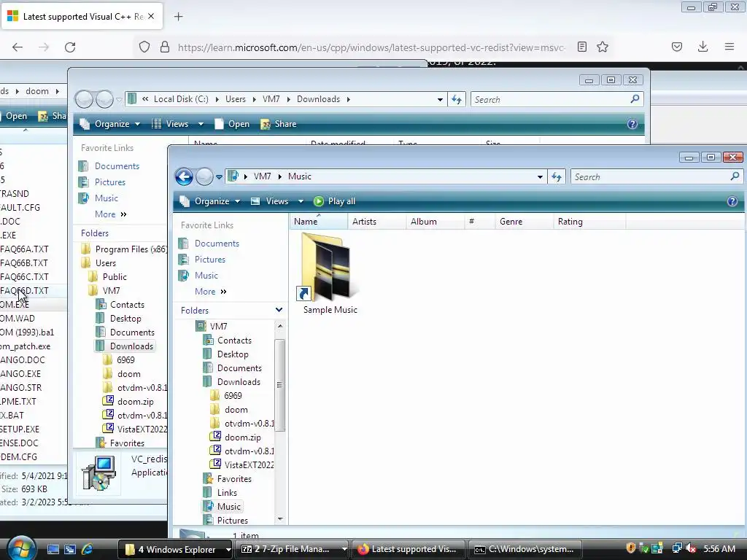Reload the page in Firefox
Viewport: 747px width, 560px height.
tap(70, 47)
